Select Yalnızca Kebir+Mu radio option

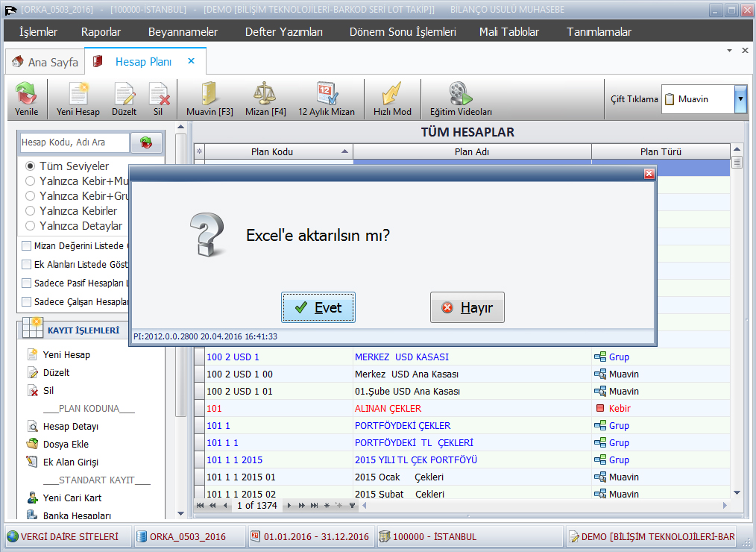[30, 181]
